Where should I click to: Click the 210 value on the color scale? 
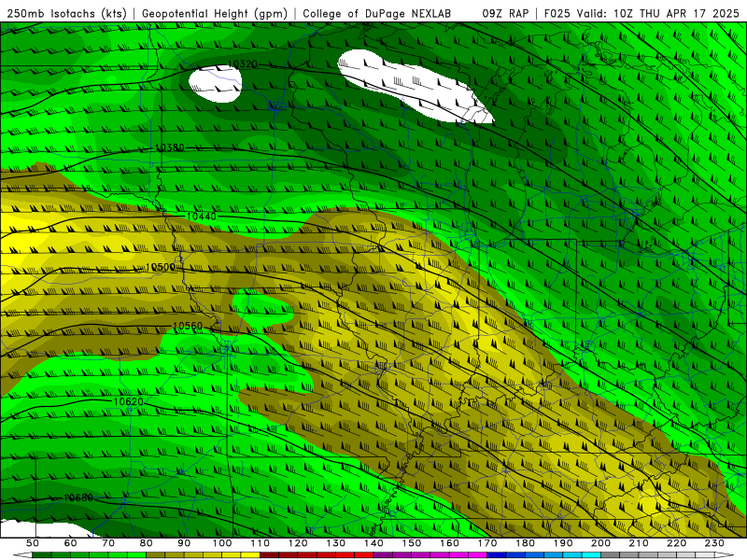point(639,543)
